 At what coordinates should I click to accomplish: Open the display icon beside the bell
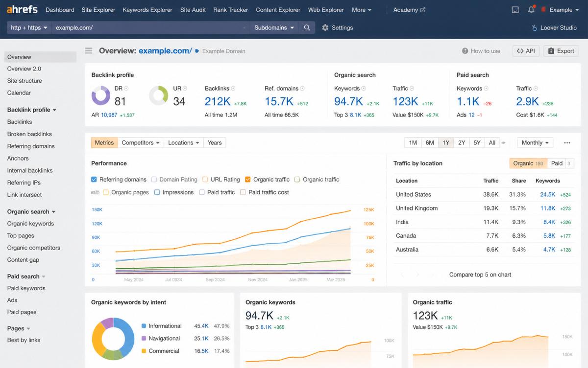click(515, 10)
